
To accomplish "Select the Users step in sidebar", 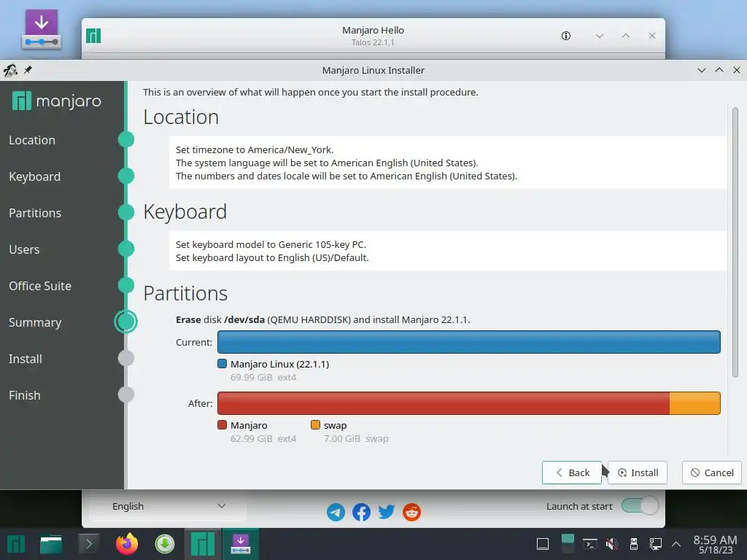I will pos(24,249).
